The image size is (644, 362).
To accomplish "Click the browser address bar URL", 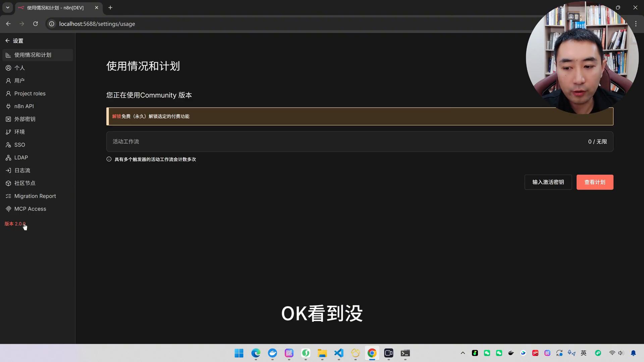I will 97,24.
